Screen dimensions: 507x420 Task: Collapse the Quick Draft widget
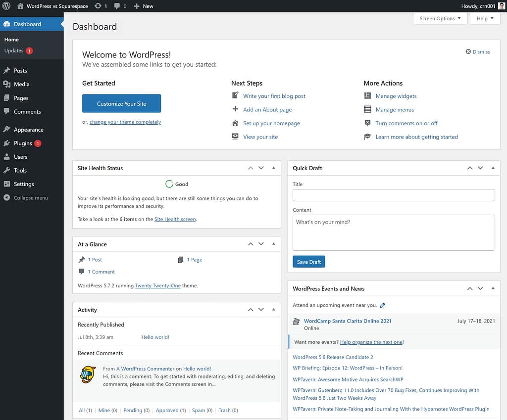493,168
